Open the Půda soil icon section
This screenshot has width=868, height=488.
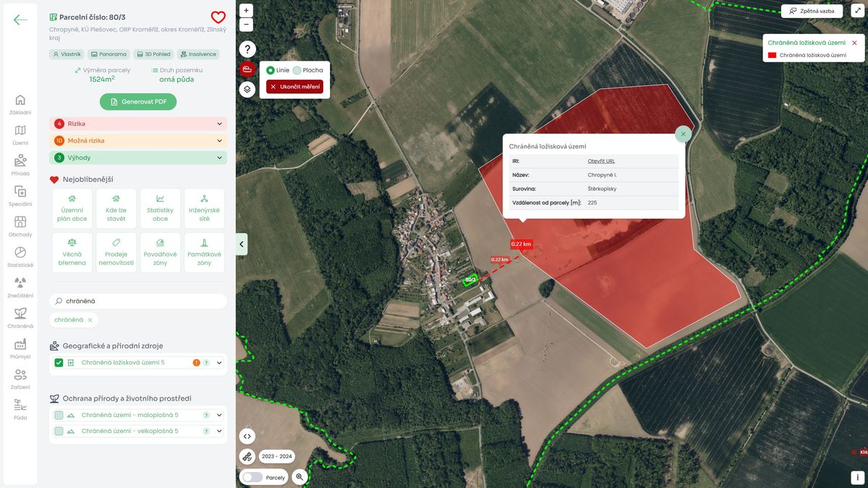(x=20, y=410)
